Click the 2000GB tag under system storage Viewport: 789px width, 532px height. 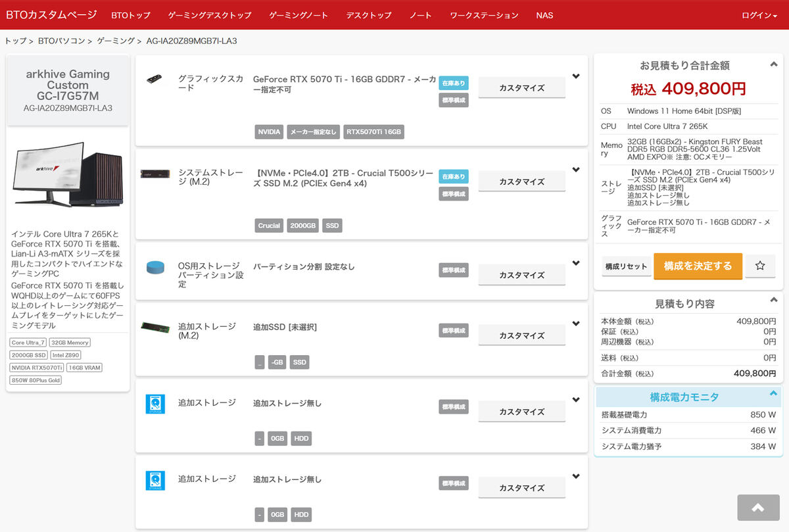coord(303,226)
